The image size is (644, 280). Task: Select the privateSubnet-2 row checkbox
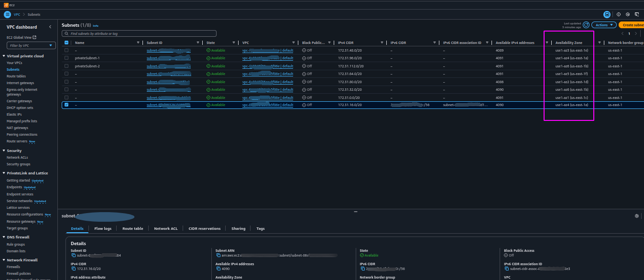pos(66,66)
